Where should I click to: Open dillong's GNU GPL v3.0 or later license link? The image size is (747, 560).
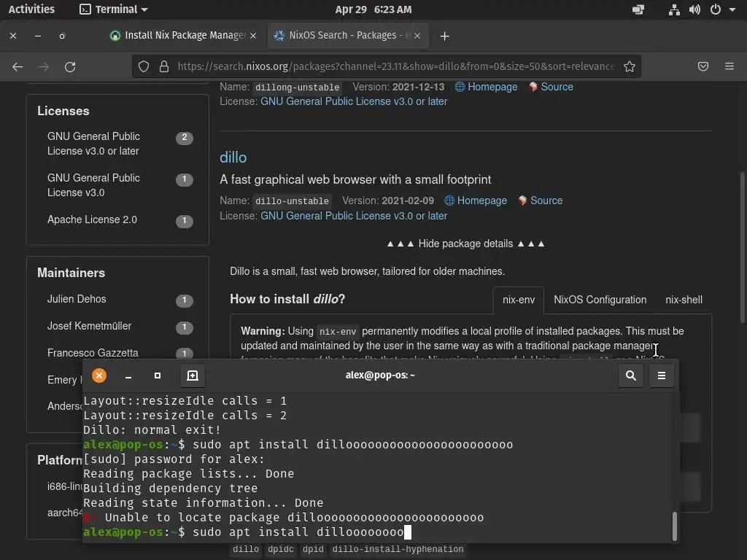pyautogui.click(x=354, y=102)
